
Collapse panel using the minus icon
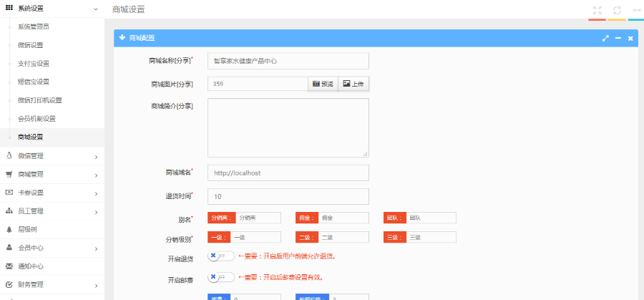tap(618, 38)
